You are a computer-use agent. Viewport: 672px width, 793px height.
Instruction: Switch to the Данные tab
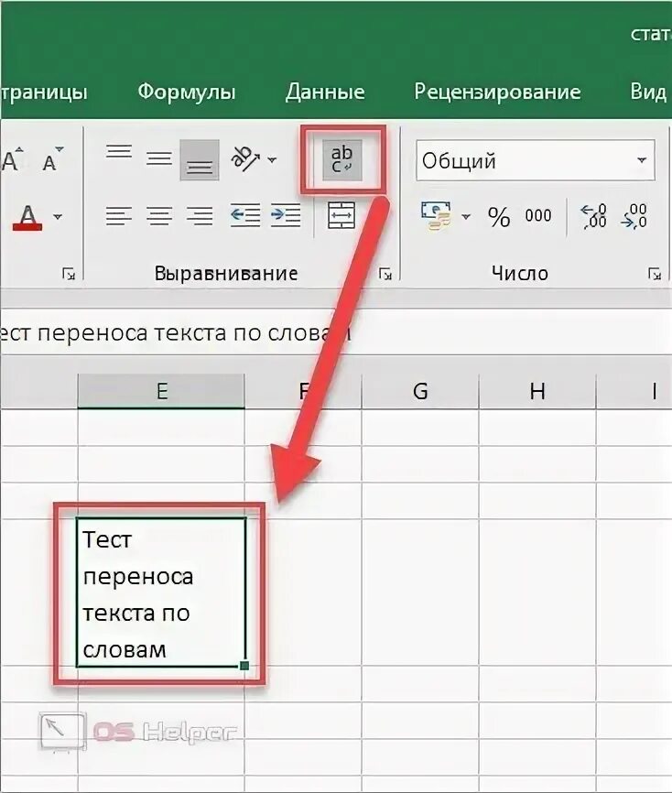[x=325, y=92]
